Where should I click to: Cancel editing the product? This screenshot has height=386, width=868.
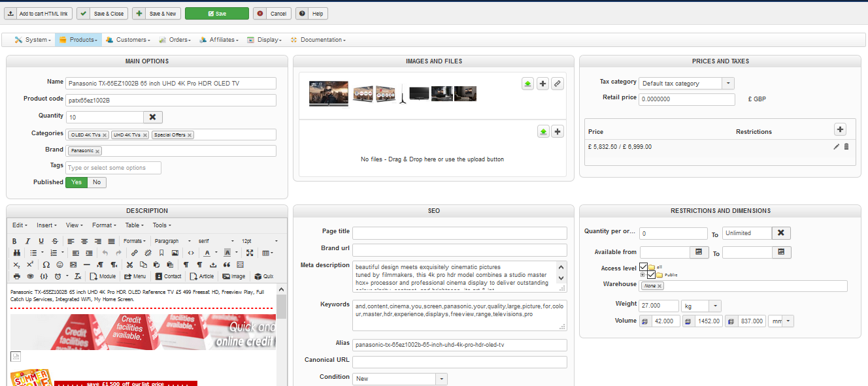(272, 14)
